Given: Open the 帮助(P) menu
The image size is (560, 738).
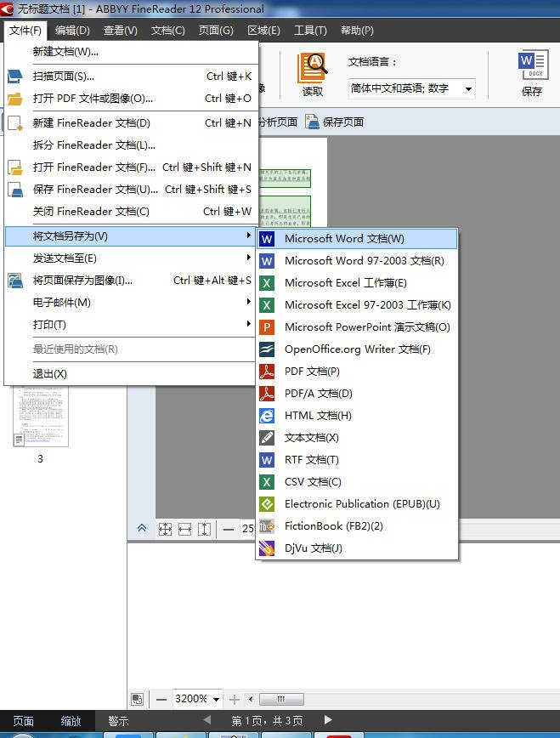Looking at the screenshot, I should coord(357,31).
